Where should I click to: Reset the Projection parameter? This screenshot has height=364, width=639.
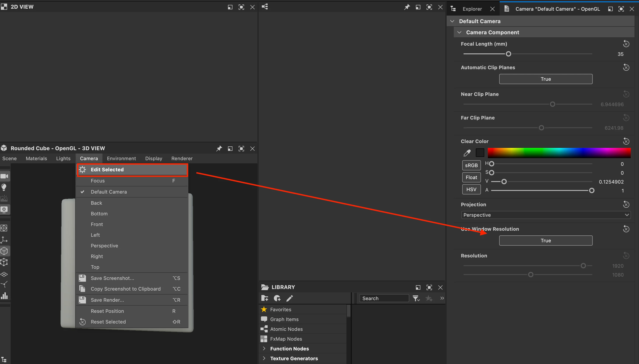pyautogui.click(x=626, y=204)
